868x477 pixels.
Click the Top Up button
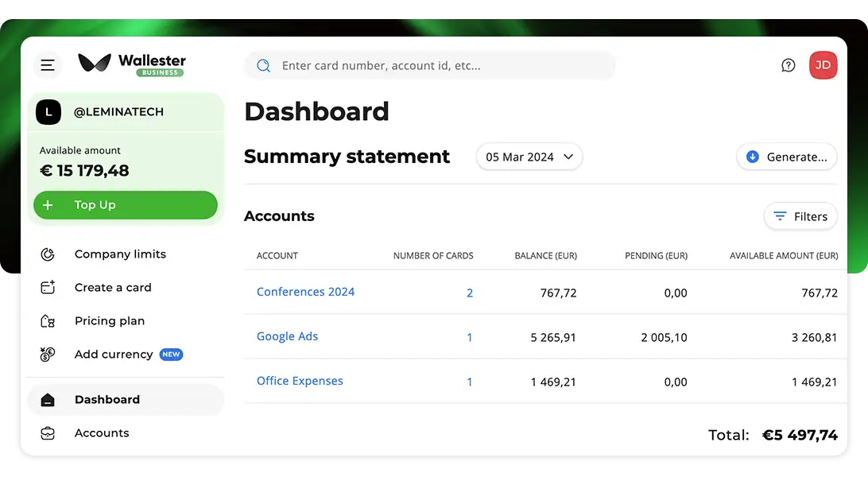126,205
